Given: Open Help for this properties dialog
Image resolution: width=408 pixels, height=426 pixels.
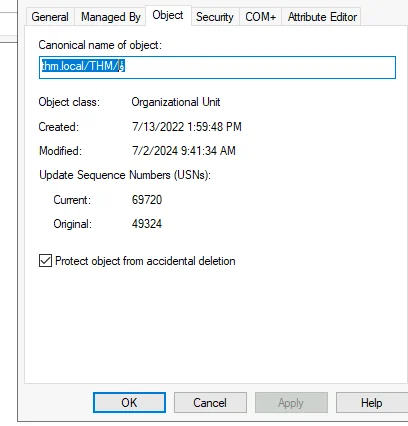Looking at the screenshot, I should click(x=372, y=403).
